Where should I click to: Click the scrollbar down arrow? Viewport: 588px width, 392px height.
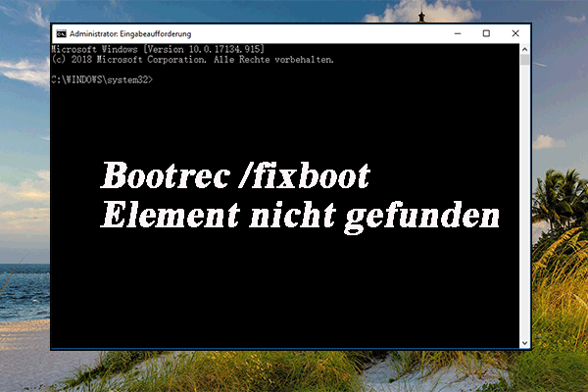(x=524, y=343)
